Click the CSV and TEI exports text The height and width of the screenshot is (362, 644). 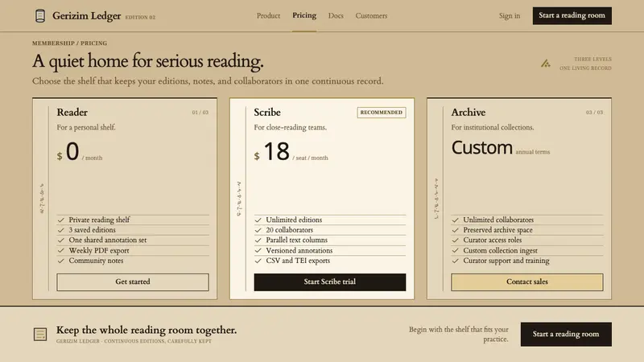(298, 261)
